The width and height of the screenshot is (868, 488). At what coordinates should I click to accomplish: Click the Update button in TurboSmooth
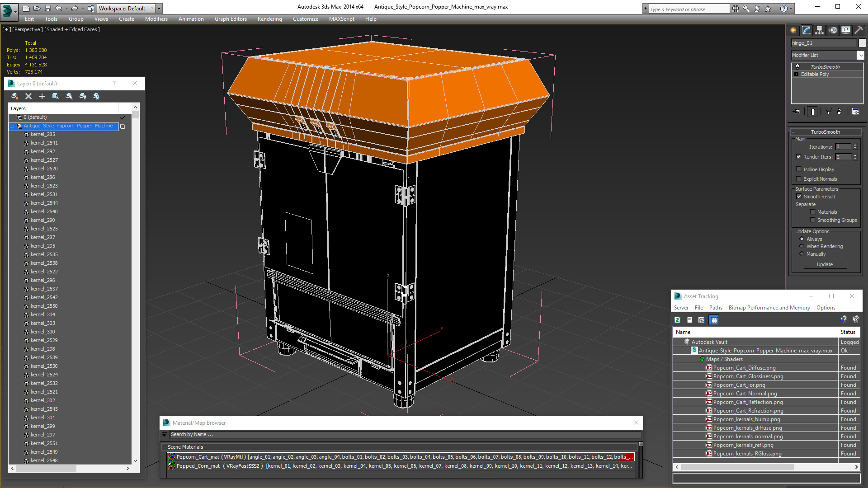pos(825,264)
